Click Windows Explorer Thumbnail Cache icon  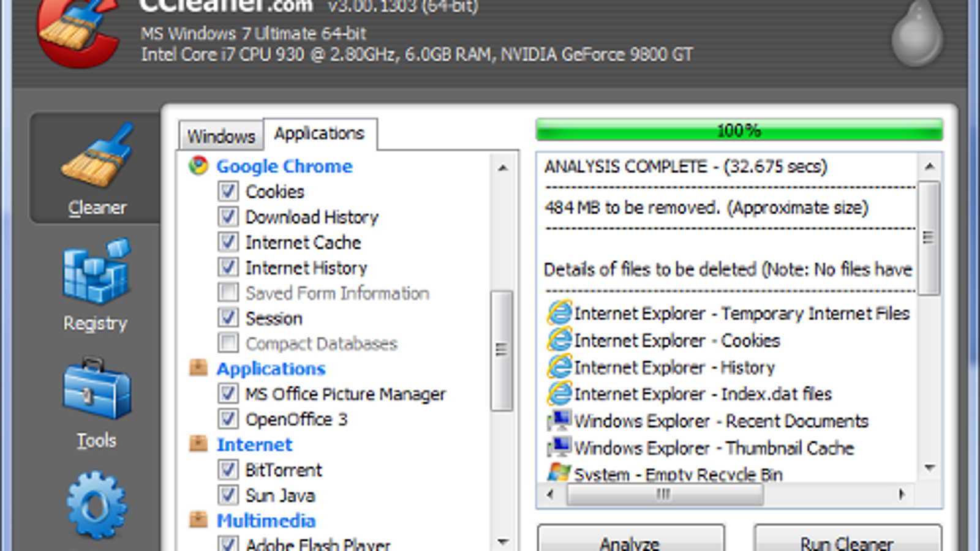559,447
